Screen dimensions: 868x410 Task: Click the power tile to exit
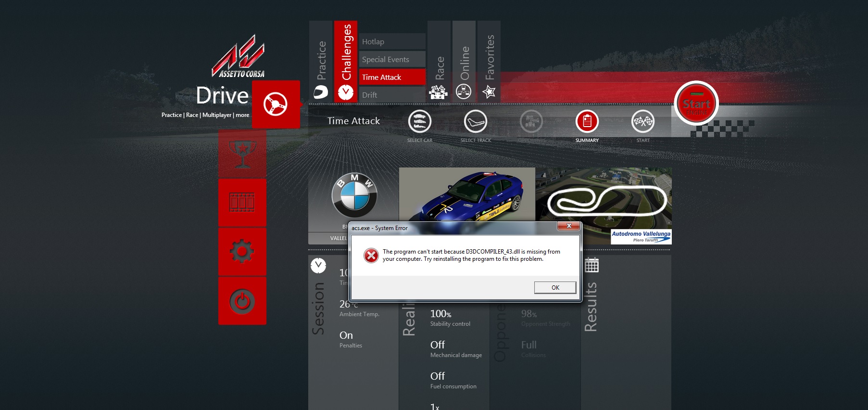(242, 301)
